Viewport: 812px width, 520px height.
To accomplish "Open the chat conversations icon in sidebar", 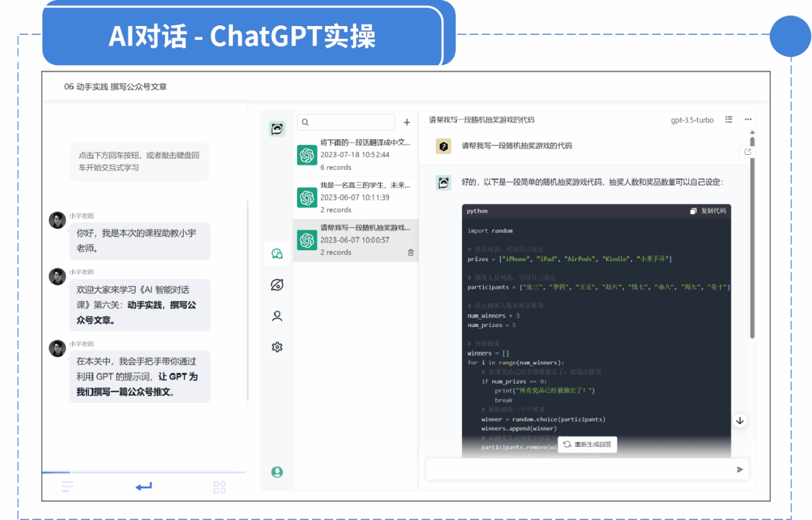I will [x=277, y=254].
